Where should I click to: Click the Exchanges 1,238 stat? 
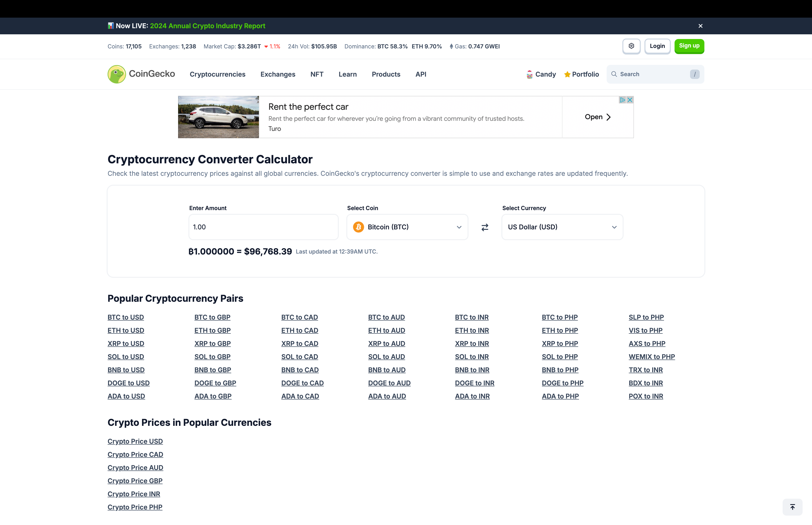pyautogui.click(x=172, y=46)
